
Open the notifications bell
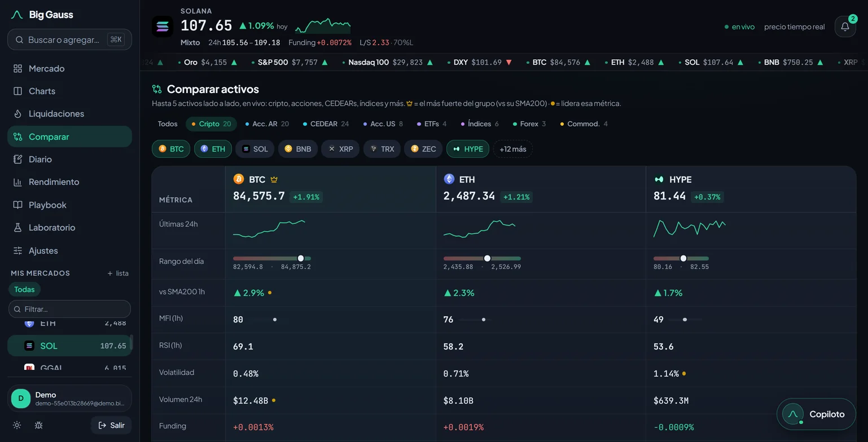point(845,26)
